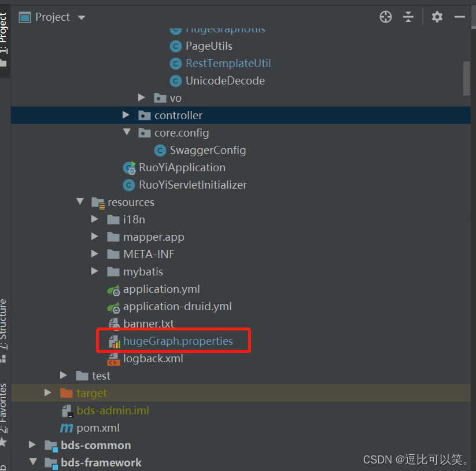This screenshot has width=476, height=471.
Task: Open RuoYiServletInitializer class
Action: [193, 185]
